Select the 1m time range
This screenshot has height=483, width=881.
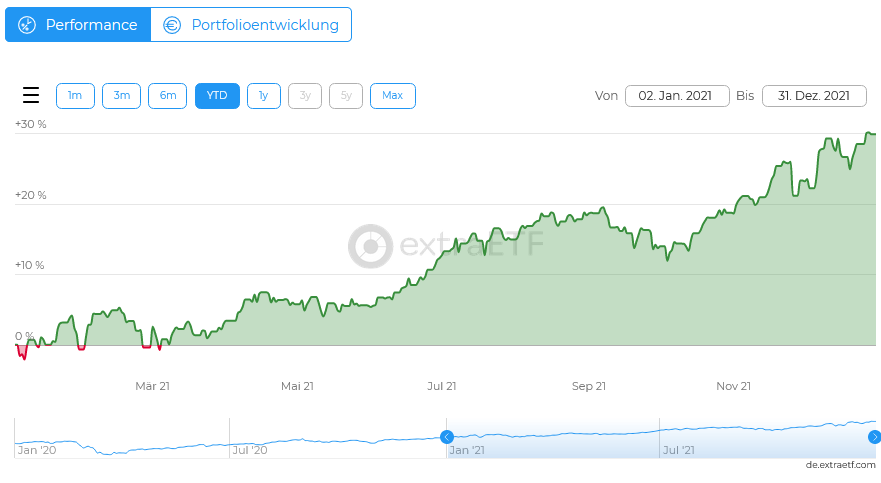click(75, 96)
